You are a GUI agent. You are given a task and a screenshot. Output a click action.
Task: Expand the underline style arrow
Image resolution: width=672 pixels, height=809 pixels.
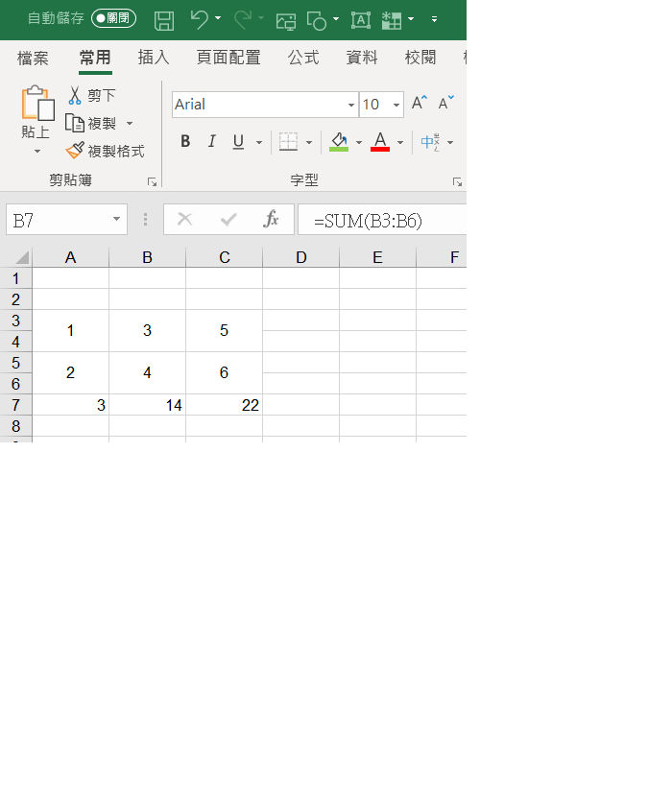259,142
